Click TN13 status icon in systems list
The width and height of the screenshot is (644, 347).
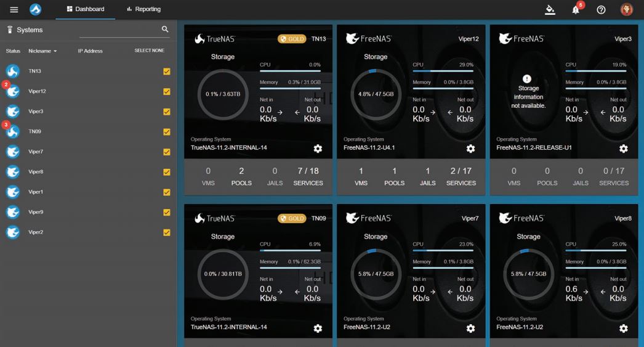[13, 71]
